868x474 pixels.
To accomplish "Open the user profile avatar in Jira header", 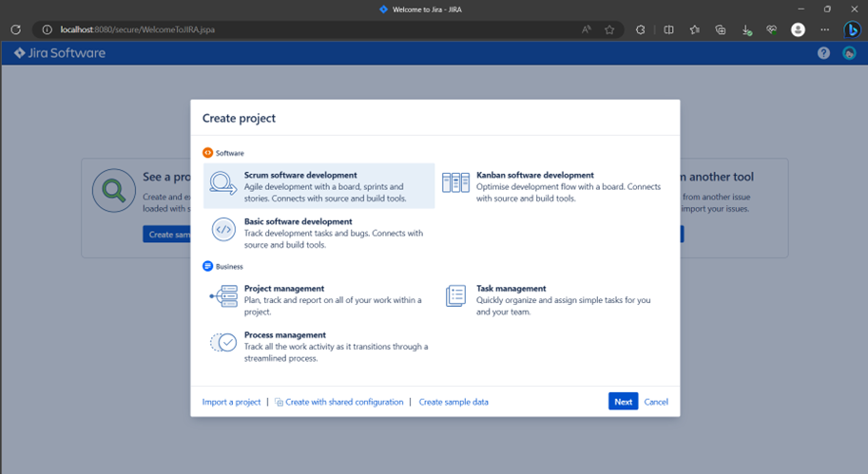I will click(849, 53).
